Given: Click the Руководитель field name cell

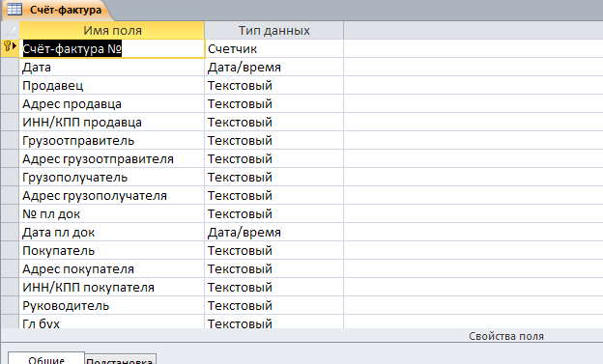Looking at the screenshot, I should point(112,305).
